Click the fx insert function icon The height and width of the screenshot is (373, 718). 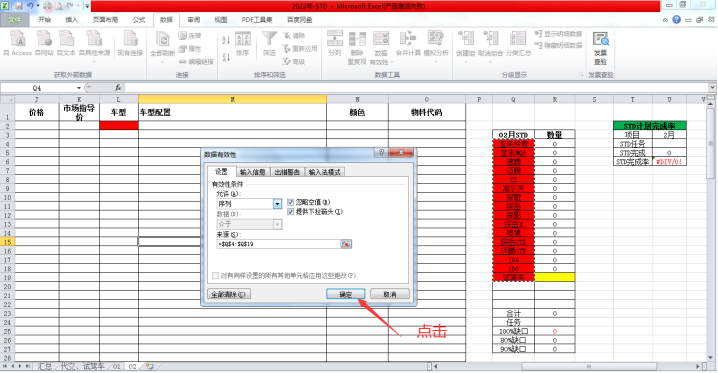pyautogui.click(x=118, y=88)
